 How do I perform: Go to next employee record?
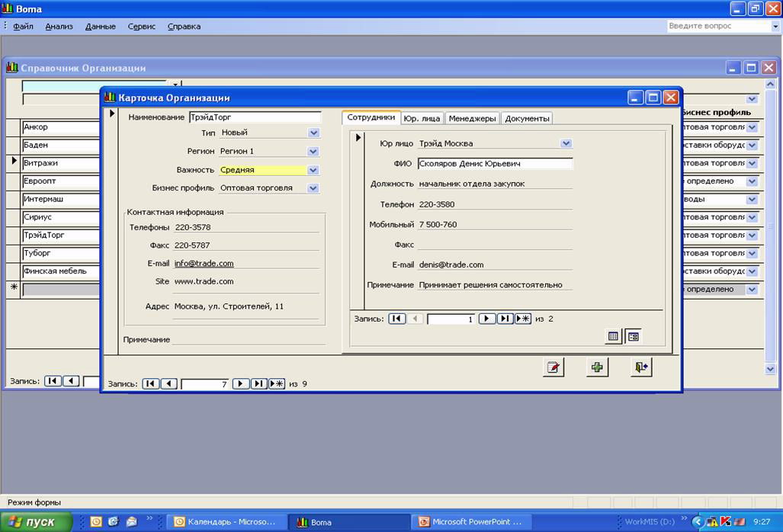[486, 319]
